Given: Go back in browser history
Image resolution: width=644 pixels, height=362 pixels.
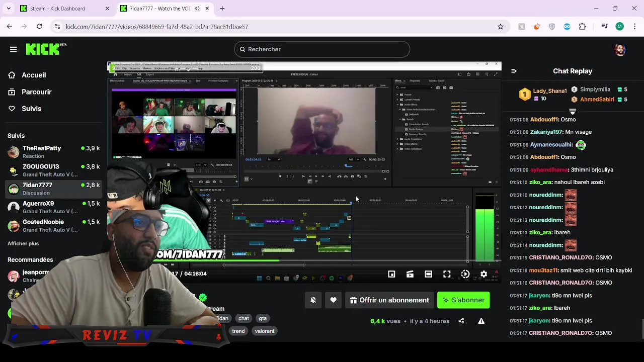Looking at the screenshot, I should pyautogui.click(x=9, y=27).
